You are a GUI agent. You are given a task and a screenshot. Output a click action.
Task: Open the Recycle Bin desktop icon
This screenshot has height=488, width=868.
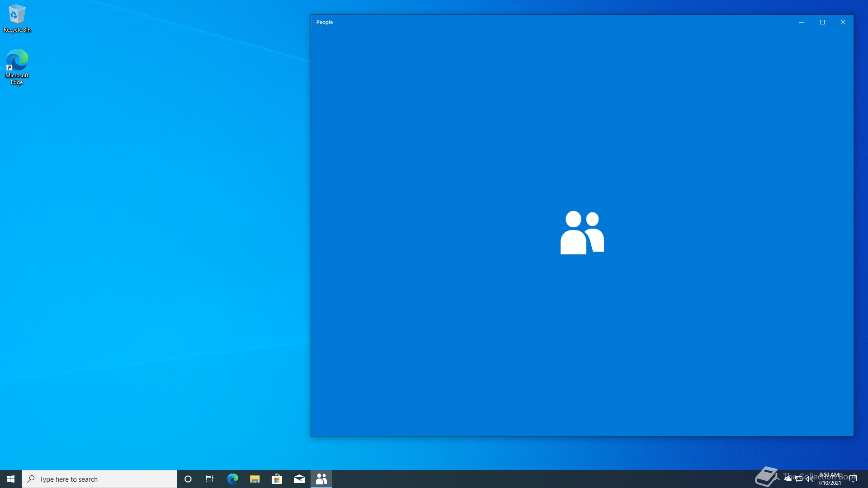(17, 19)
